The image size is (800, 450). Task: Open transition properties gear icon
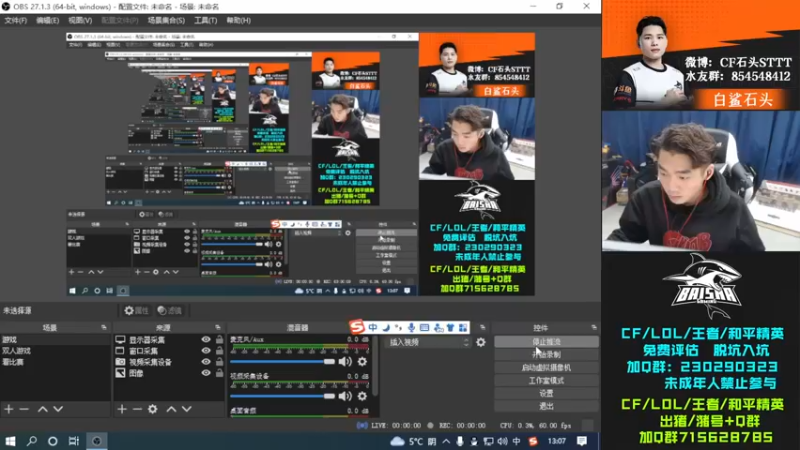point(481,342)
